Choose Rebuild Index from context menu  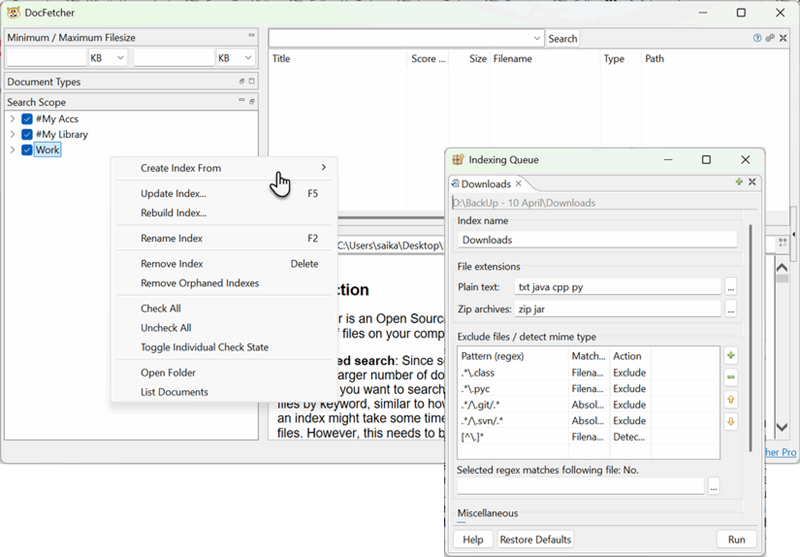point(224,213)
